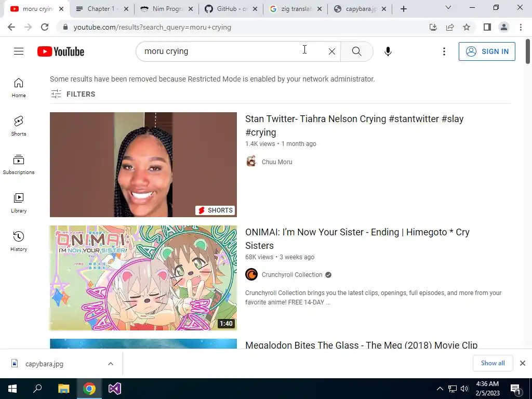Click the page vertical scrollbar thumb
The width and height of the screenshot is (532, 399).
[528, 51]
